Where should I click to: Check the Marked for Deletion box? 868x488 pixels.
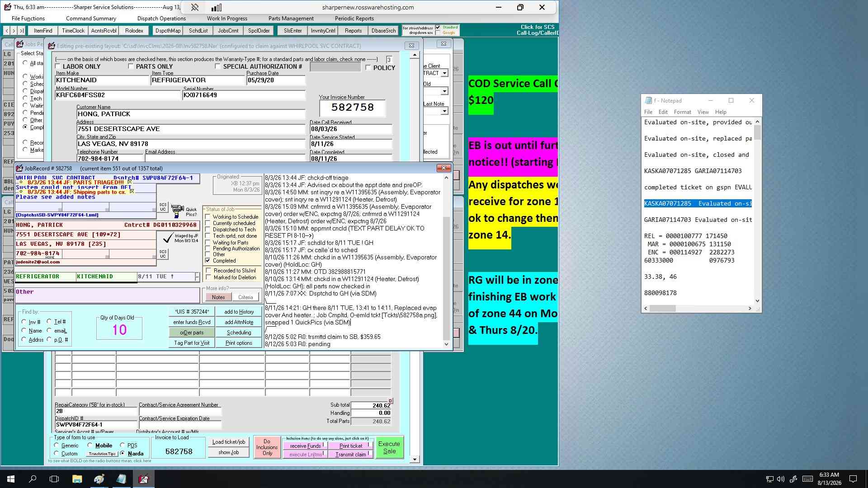click(208, 277)
